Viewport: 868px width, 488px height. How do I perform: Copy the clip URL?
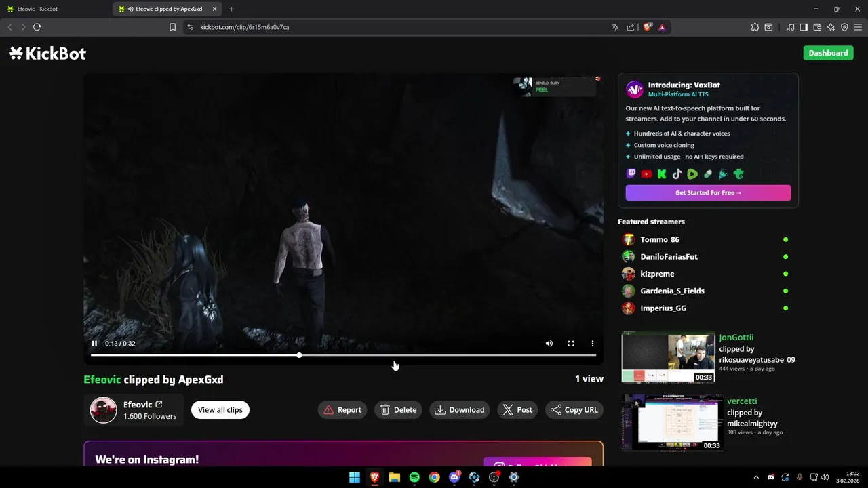[x=574, y=409]
